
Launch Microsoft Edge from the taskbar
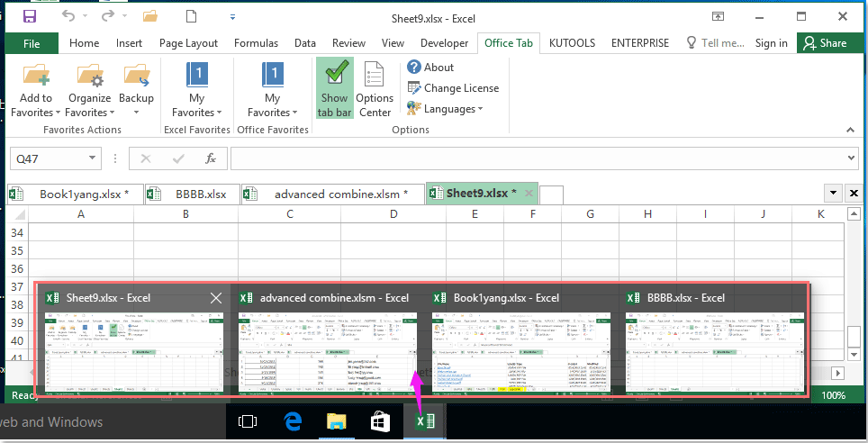tap(293, 422)
